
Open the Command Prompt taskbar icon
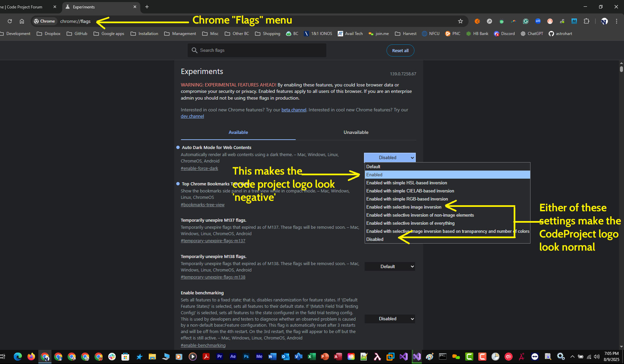click(443, 357)
